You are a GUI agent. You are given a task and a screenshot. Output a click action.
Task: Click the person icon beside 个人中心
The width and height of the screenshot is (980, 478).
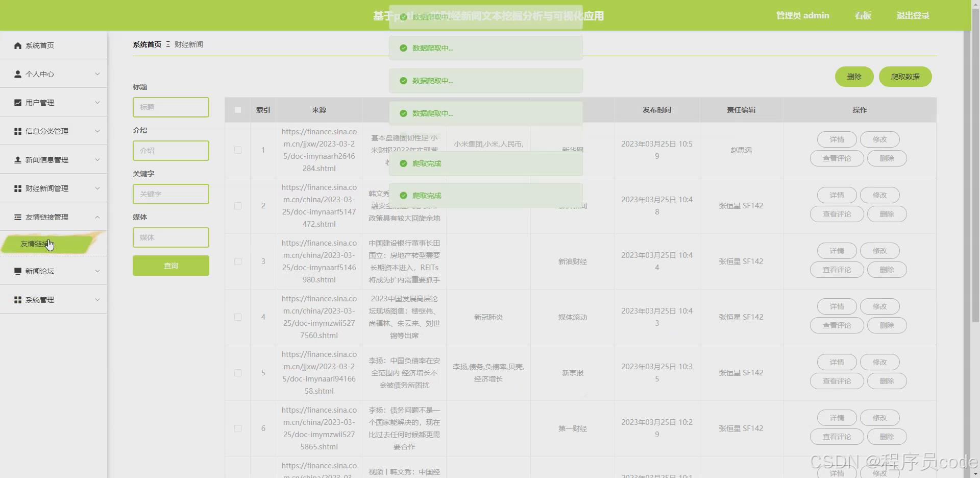click(18, 74)
